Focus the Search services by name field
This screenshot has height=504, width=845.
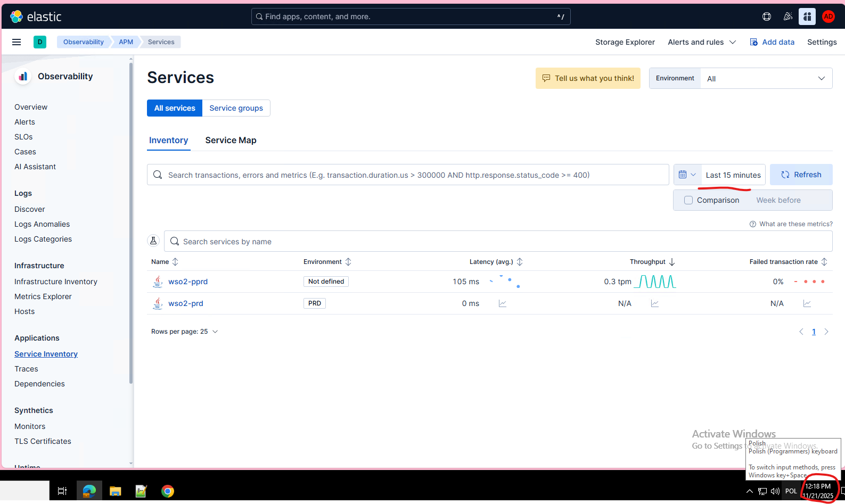click(x=498, y=241)
